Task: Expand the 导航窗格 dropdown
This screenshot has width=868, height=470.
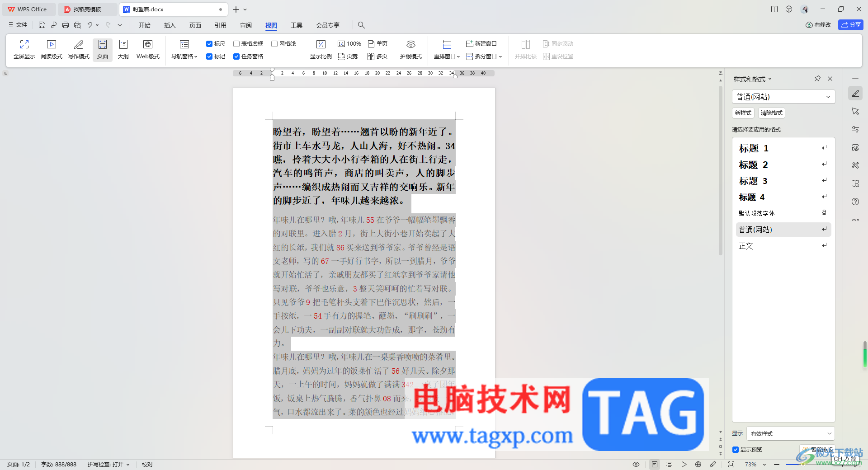Action: 184,49
